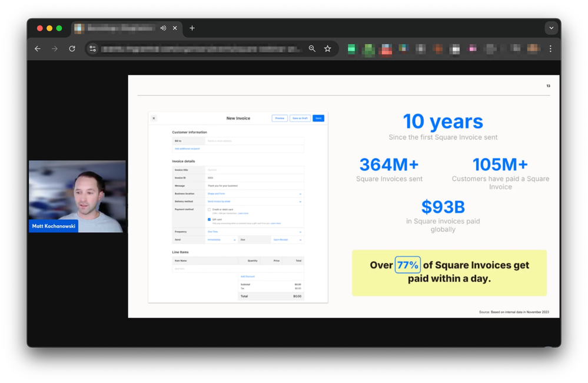Open the Chrome three-dot menu

pyautogui.click(x=550, y=49)
